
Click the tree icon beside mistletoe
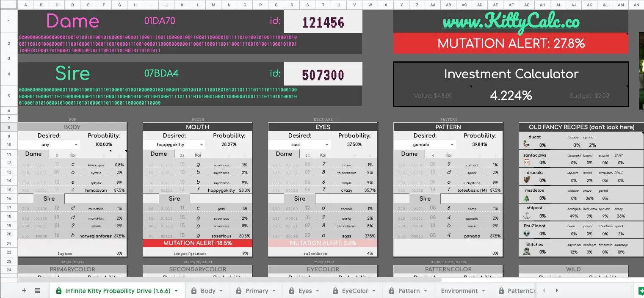click(526, 196)
